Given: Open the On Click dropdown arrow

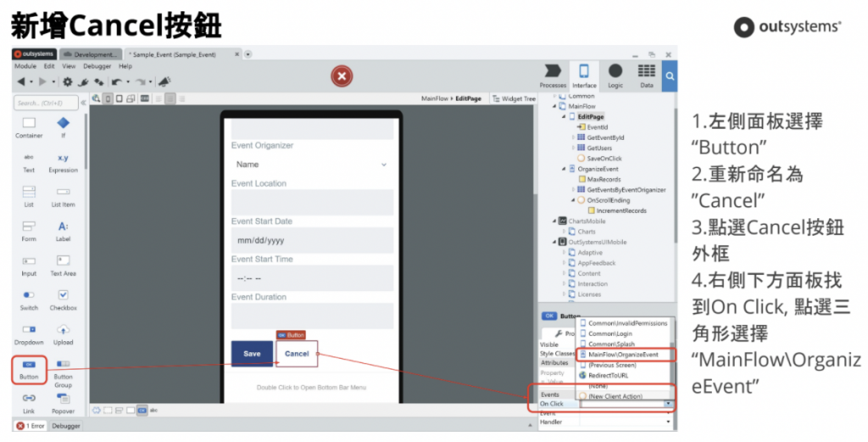Looking at the screenshot, I should (x=668, y=404).
